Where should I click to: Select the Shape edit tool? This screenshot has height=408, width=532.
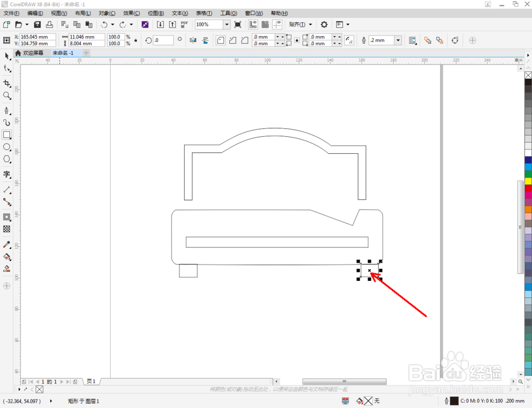click(7, 69)
